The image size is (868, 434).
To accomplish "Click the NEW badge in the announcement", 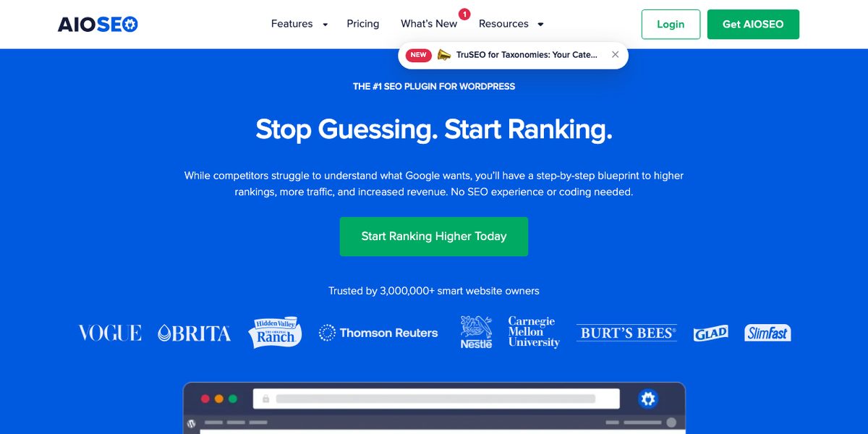I will tap(418, 55).
